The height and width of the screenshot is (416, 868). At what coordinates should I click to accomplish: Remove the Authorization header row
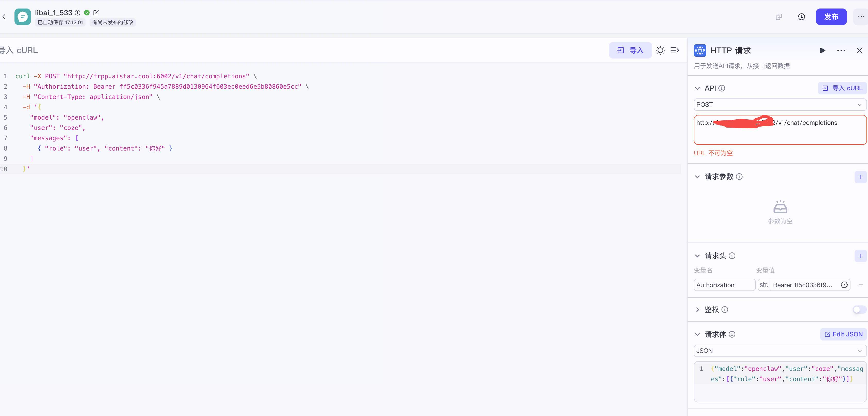coord(860,285)
